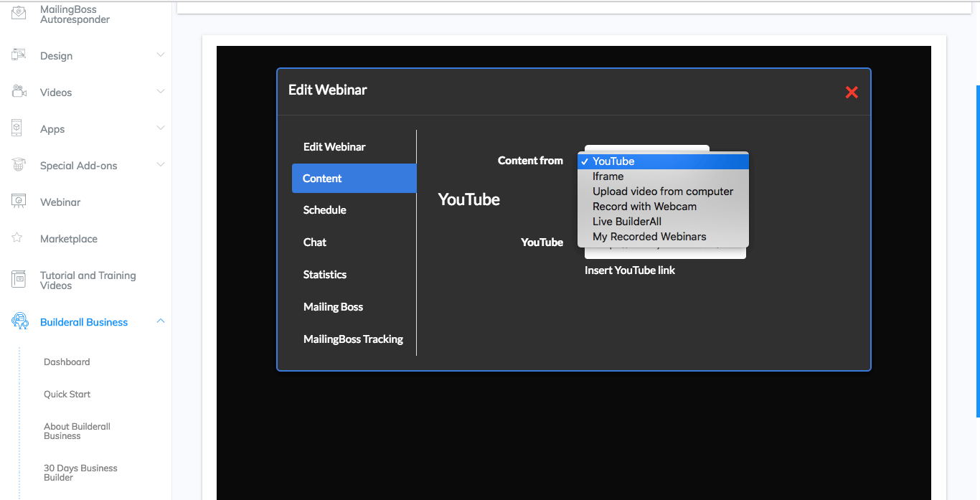Collapse the Builderall Business submenu chevron

[x=161, y=321]
